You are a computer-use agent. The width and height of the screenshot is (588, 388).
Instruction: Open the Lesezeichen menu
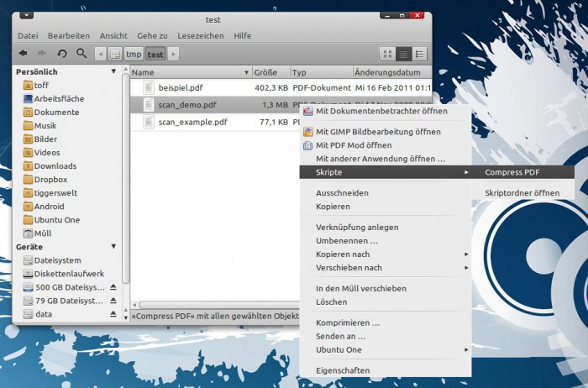(200, 35)
